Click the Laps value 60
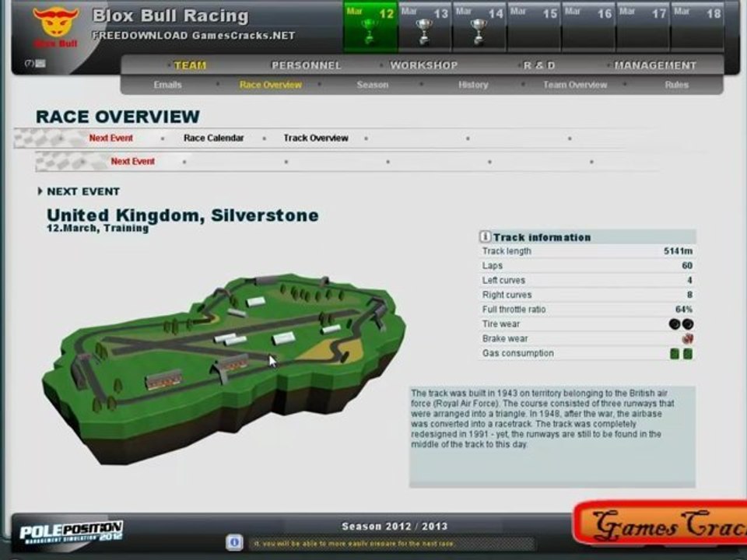Viewport: 747px width, 560px height. (687, 266)
